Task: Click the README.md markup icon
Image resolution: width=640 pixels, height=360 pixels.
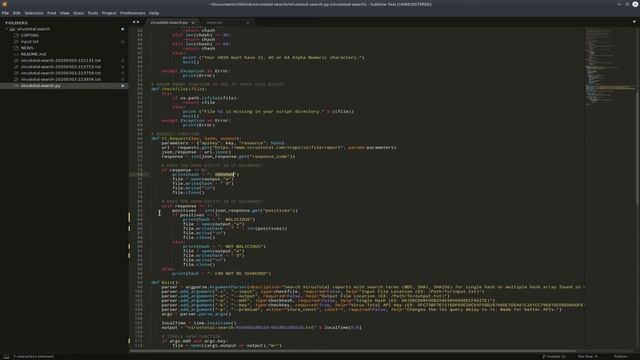Action: click(x=16, y=54)
